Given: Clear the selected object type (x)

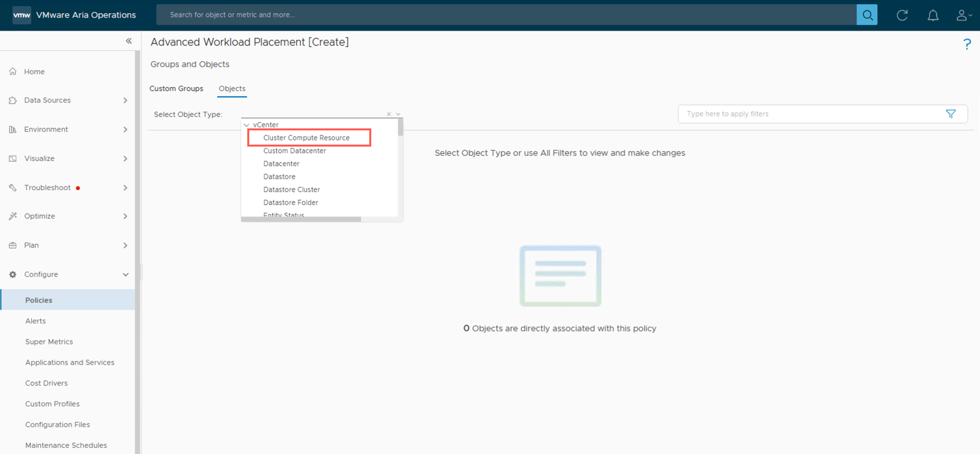Looking at the screenshot, I should pyautogui.click(x=389, y=114).
